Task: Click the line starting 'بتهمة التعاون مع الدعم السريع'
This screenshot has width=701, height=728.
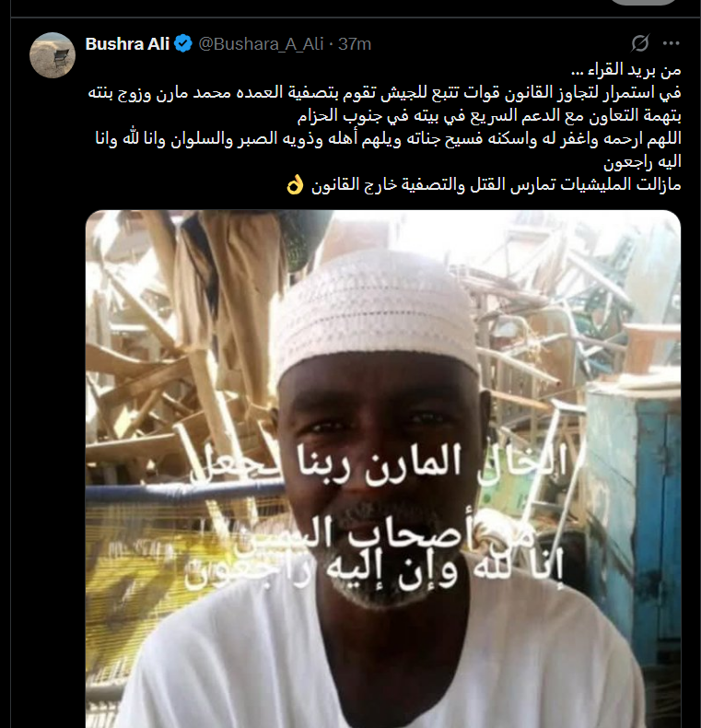Action: click(489, 115)
